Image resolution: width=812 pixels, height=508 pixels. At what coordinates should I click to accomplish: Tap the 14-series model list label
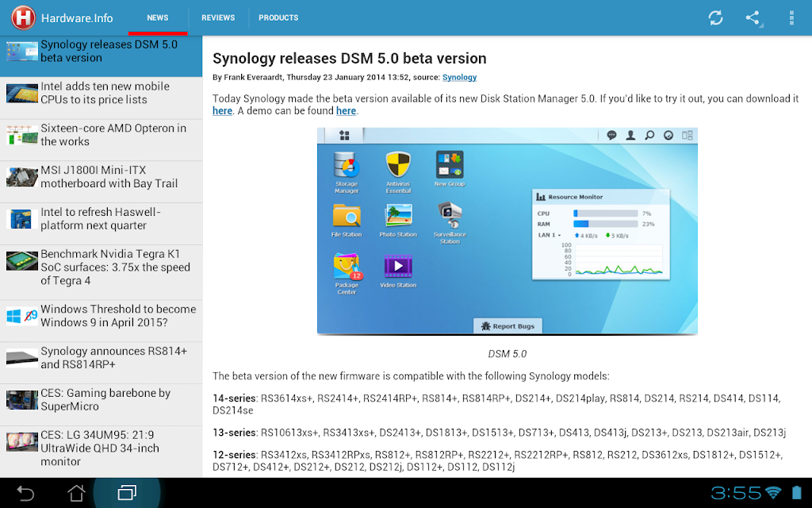[234, 398]
